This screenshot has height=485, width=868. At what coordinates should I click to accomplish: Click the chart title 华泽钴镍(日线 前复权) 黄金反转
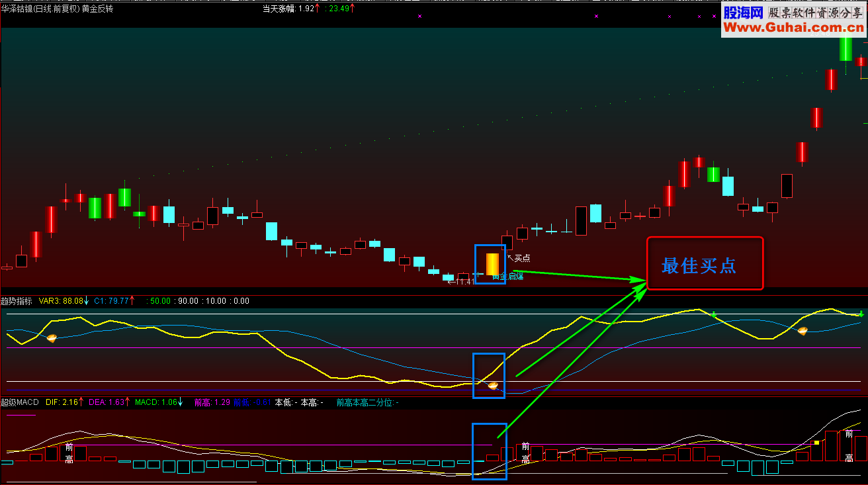point(58,9)
